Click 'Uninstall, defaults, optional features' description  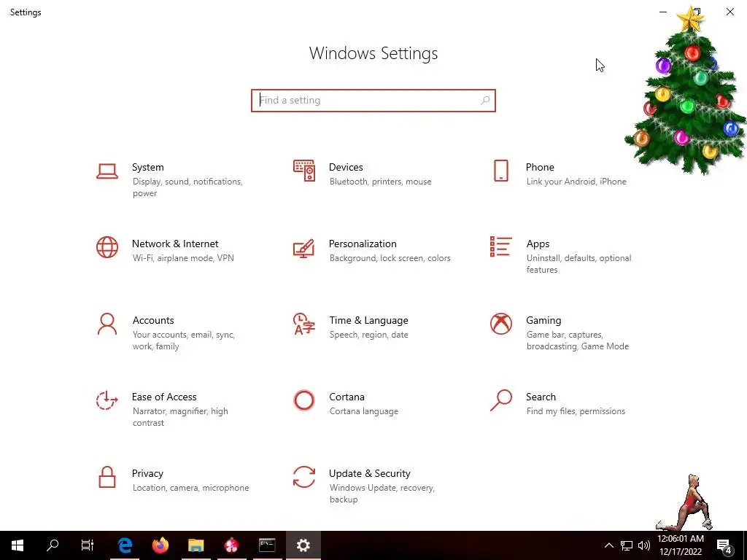(578, 264)
